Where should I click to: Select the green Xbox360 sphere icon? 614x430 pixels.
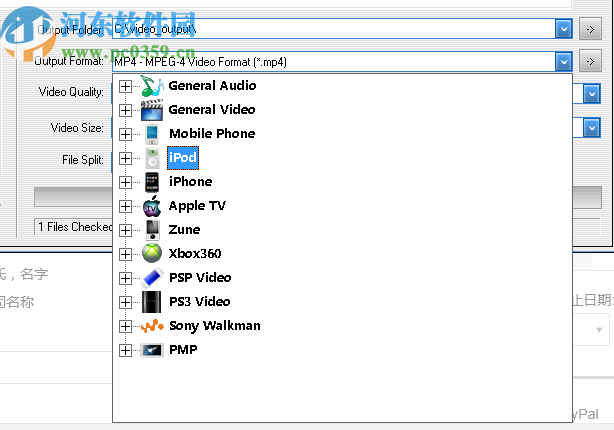pyautogui.click(x=152, y=253)
